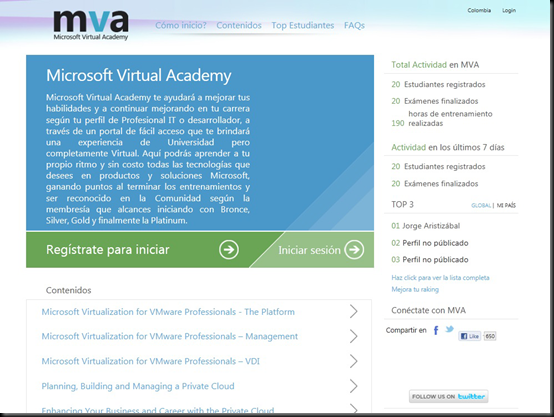Expand chevron for VMware Professionals – Management
The image size is (554, 417).
(x=353, y=336)
